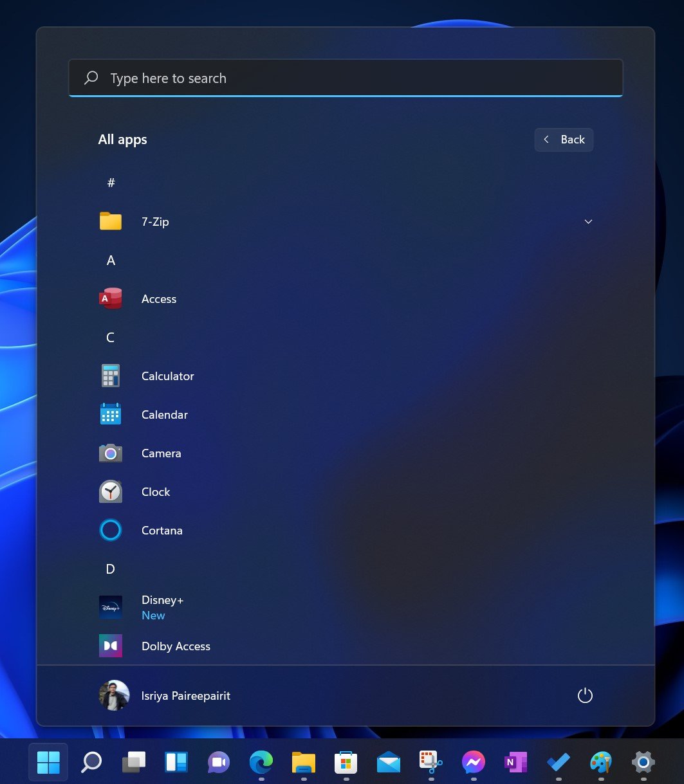Jump to the # letter header
684x784 pixels.
111,183
